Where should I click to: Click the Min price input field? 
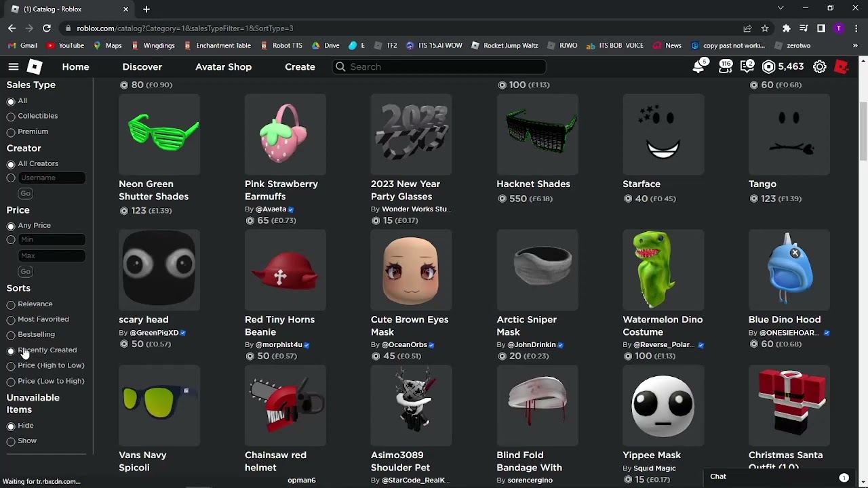point(52,239)
